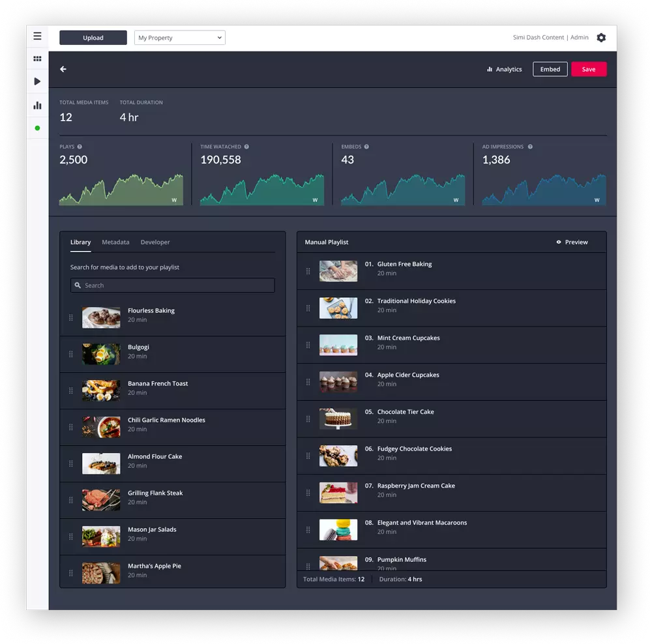650x644 pixels.
Task: Open the hamburger menu icon
Action: click(37, 36)
